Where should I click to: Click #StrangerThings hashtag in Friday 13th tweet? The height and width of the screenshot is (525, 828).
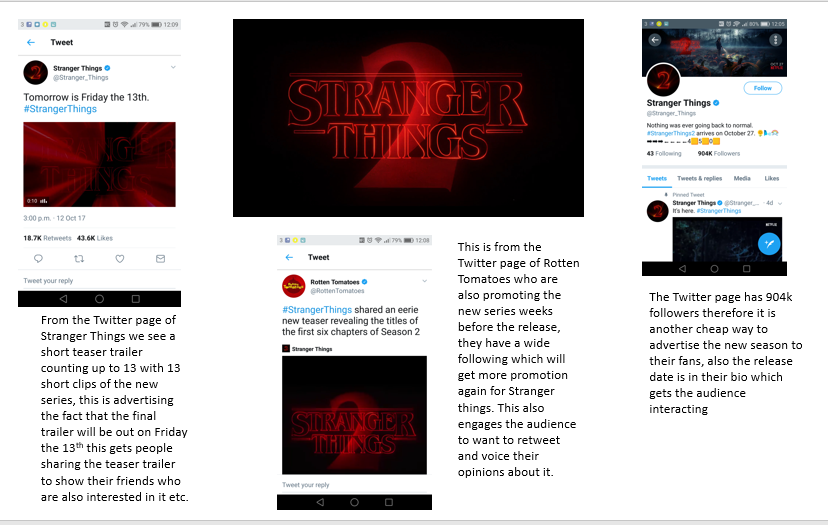tap(60, 109)
